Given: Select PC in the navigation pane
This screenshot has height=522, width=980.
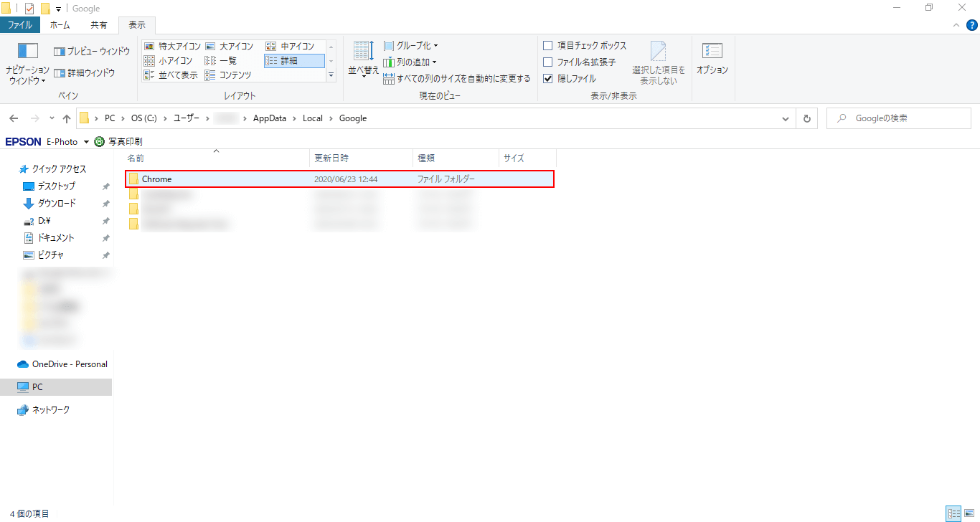Looking at the screenshot, I should [x=56, y=387].
